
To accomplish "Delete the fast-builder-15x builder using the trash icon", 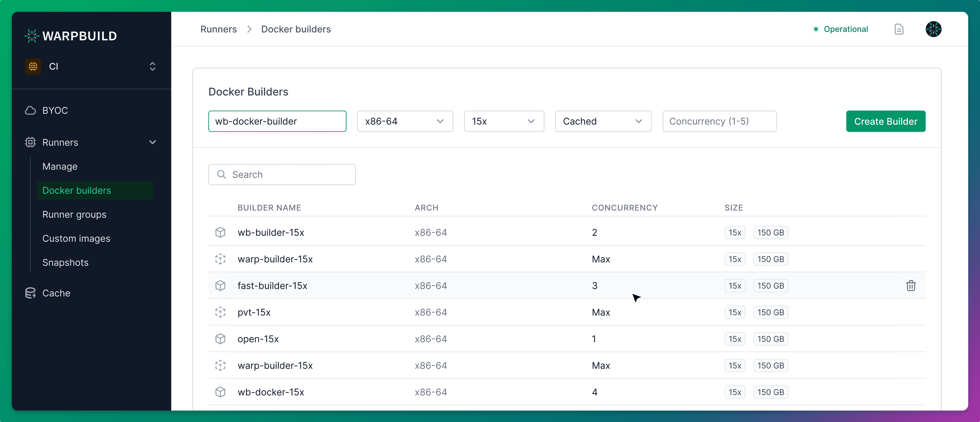I will pos(911,285).
